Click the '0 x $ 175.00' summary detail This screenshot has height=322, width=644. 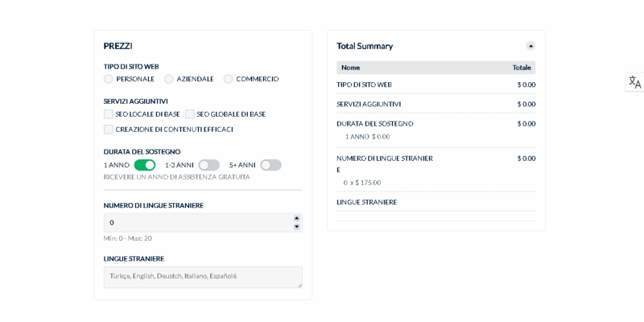pos(361,183)
